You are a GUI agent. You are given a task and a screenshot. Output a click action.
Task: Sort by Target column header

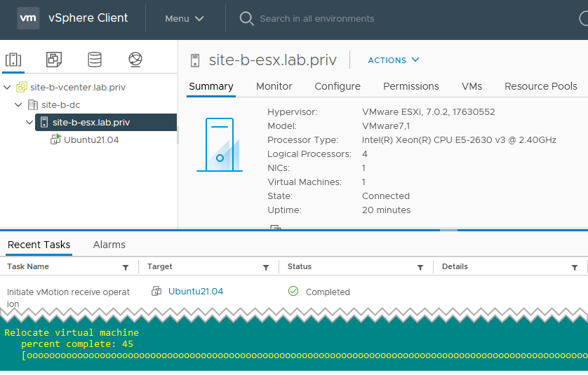click(x=160, y=267)
